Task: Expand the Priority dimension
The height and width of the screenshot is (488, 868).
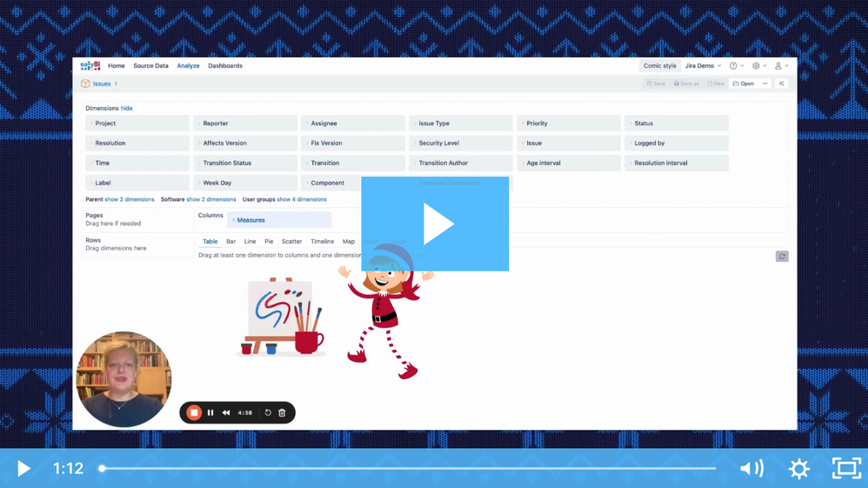Action: pyautogui.click(x=569, y=123)
